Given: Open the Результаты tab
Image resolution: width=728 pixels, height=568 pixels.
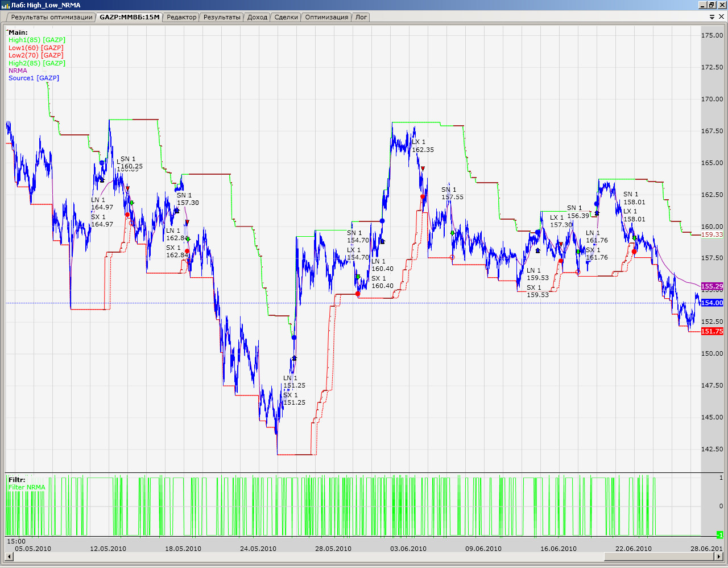Looking at the screenshot, I should click(x=222, y=17).
